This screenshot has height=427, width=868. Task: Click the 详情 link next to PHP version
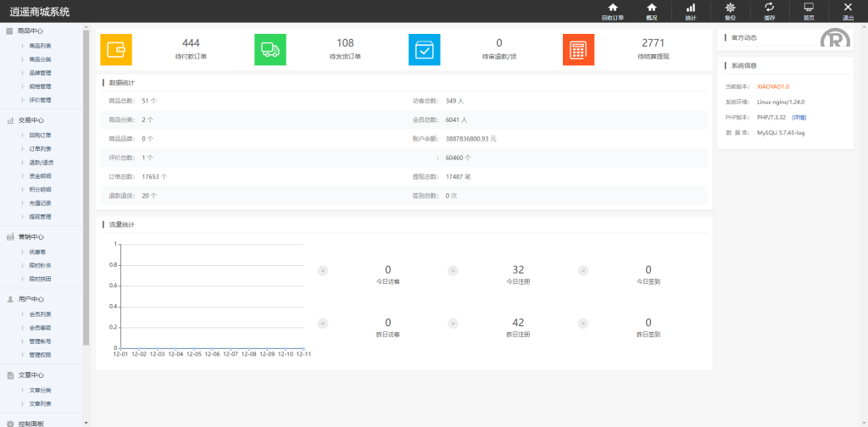[798, 117]
